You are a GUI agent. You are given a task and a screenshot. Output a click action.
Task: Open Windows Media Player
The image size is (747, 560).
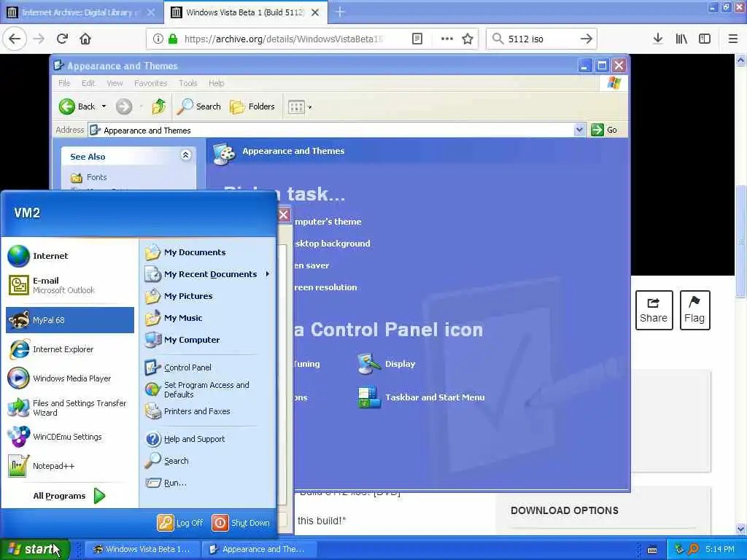(x=70, y=378)
